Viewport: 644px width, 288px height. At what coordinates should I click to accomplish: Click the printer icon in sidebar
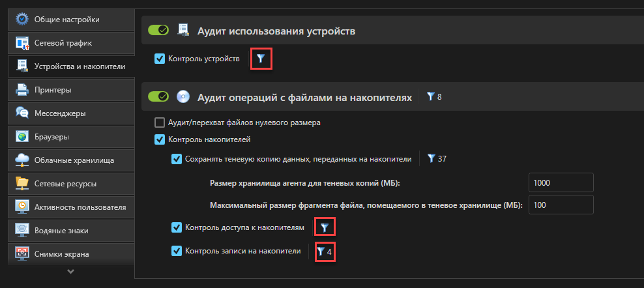coord(22,89)
